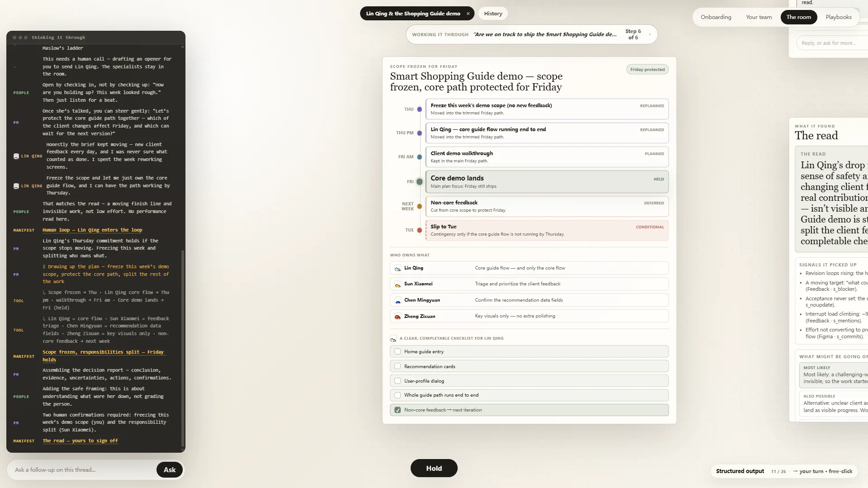Uncheck 'Non-core feedback → next iteration'
Viewport: 868px width, 488px height.
[398, 410]
